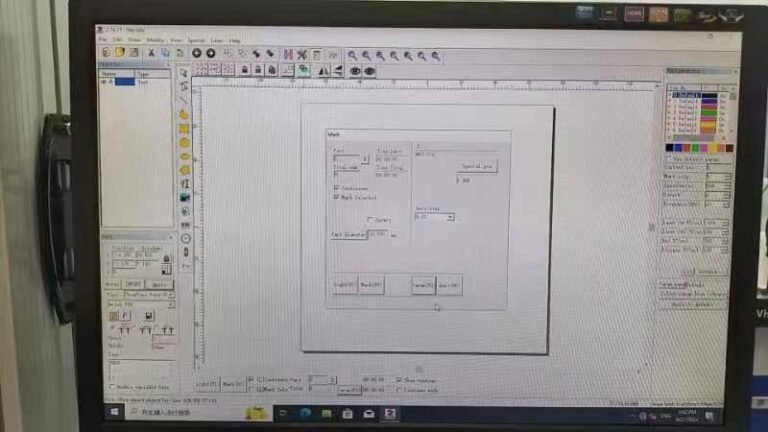Toggle the Mark Selected checkbox in dialog
The width and height of the screenshot is (768, 432).
coord(336,196)
